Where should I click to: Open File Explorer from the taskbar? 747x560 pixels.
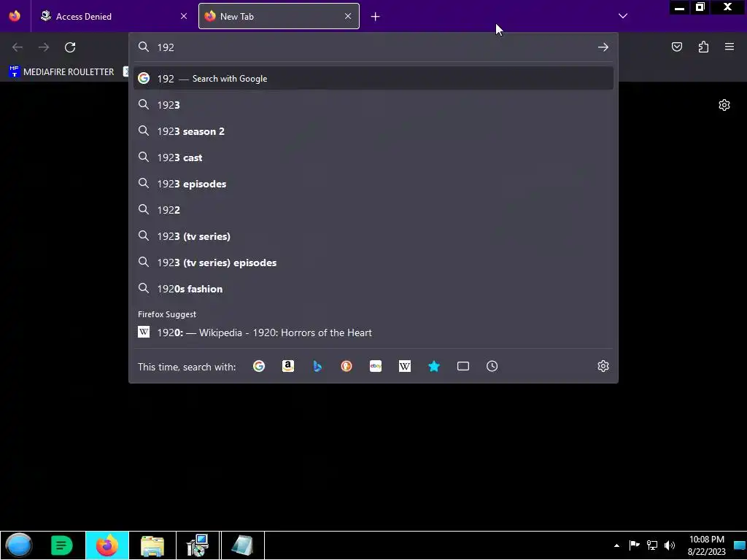pos(152,545)
